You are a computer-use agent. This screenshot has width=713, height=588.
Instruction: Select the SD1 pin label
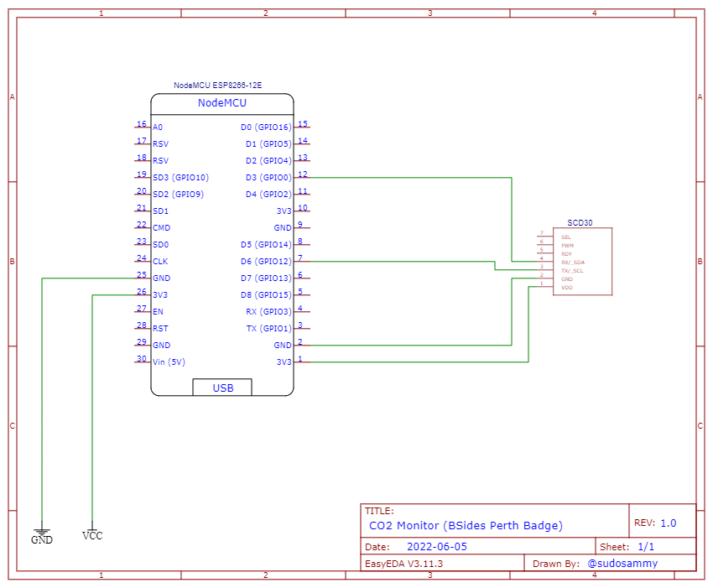point(160,211)
